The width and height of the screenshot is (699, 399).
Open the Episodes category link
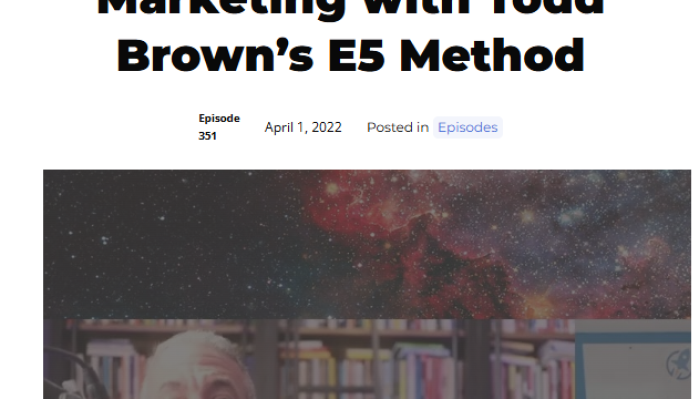tap(468, 128)
